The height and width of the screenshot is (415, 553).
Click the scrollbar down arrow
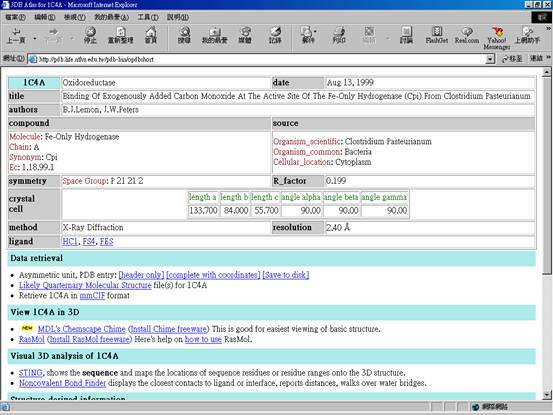[547, 395]
